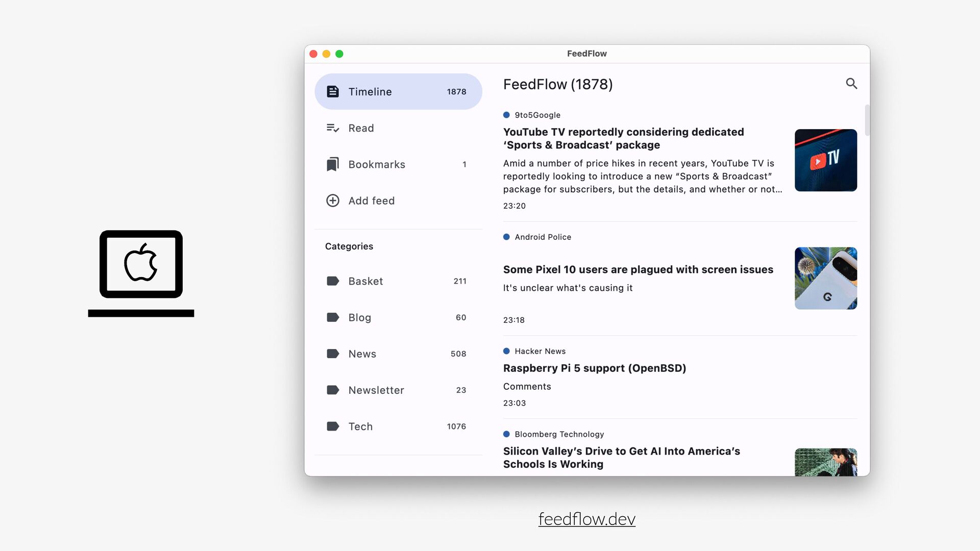Choose the Blog category tag icon

[x=333, y=317]
